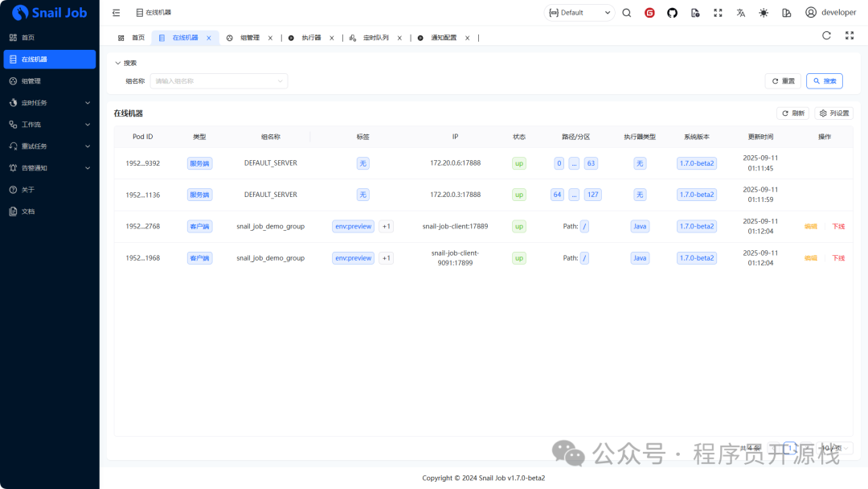
Task: Open 关于 in the sidebar
Action: coord(49,189)
